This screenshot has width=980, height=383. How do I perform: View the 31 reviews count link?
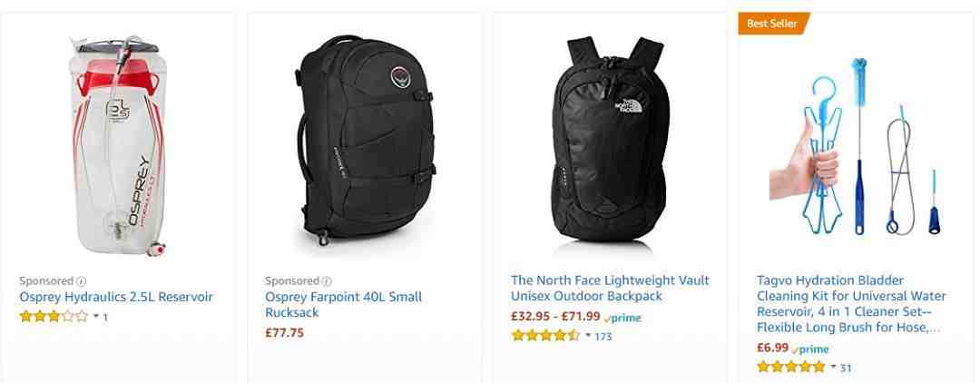point(846,368)
